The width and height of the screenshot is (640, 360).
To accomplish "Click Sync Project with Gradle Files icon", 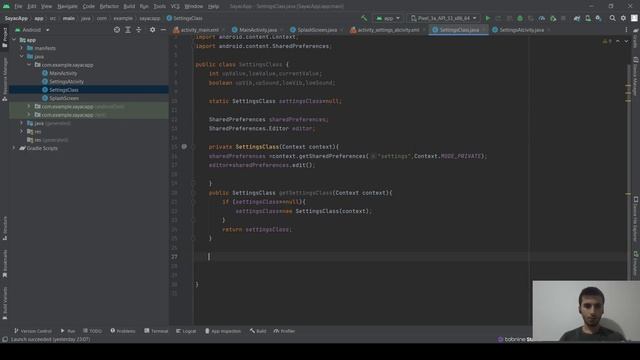I will click(577, 18).
